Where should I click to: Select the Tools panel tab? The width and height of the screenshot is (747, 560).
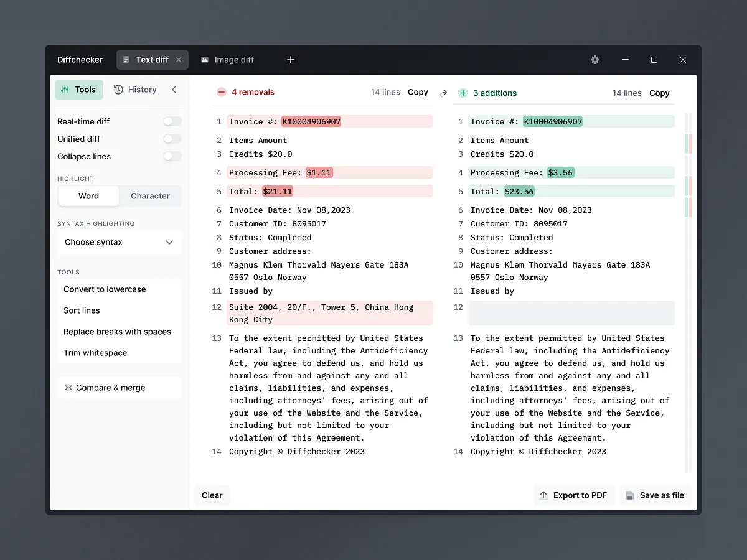pyautogui.click(x=78, y=90)
